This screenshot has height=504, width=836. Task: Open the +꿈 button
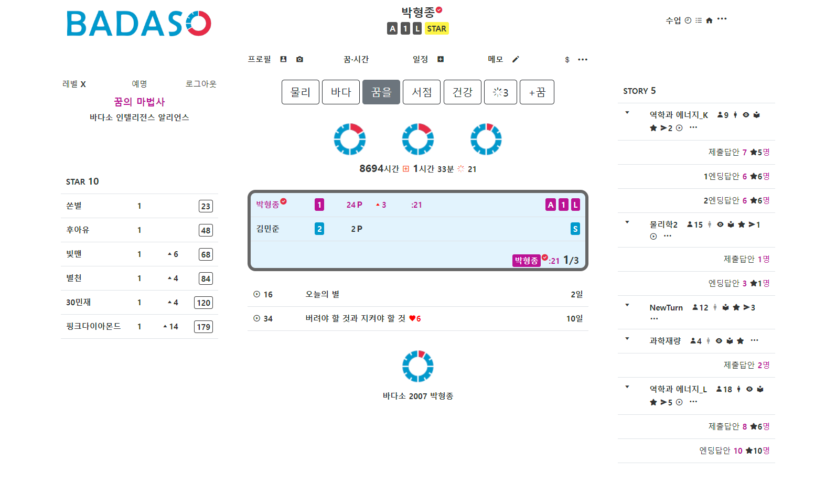coord(537,92)
